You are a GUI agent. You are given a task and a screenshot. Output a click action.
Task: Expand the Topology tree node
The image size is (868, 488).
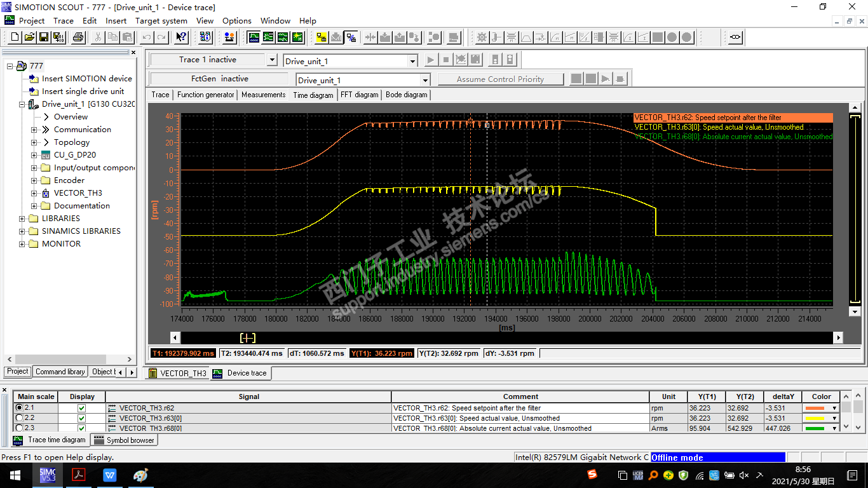pos(34,142)
